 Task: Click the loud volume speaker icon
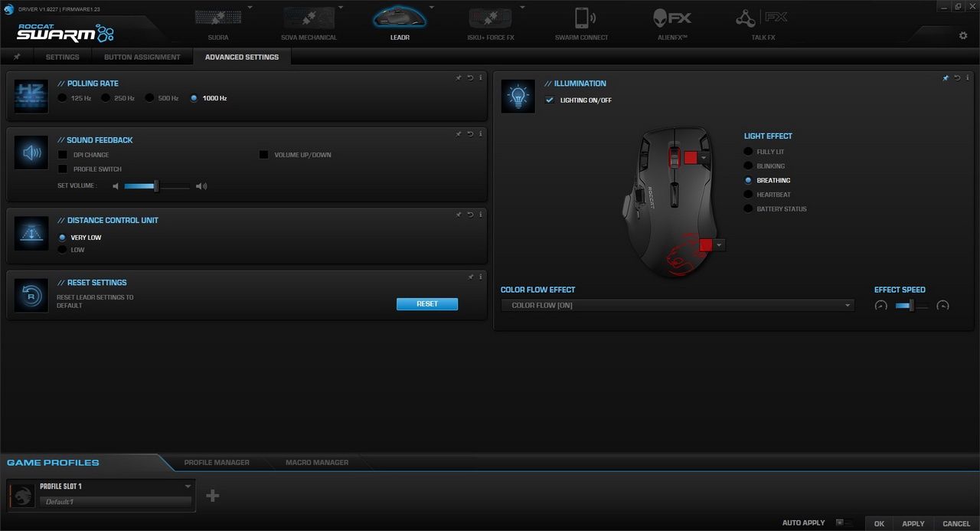point(201,186)
